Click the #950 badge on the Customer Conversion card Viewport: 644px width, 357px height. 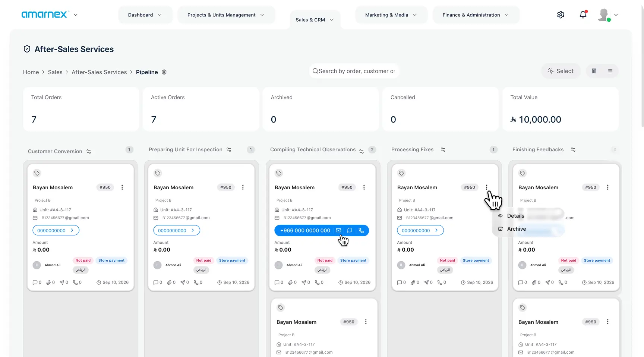click(x=105, y=187)
